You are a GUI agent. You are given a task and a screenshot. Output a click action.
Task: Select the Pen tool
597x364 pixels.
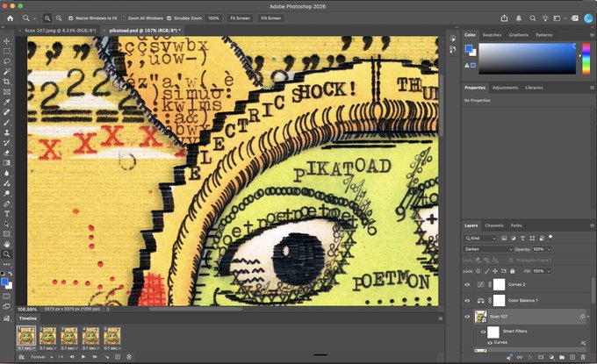point(7,203)
